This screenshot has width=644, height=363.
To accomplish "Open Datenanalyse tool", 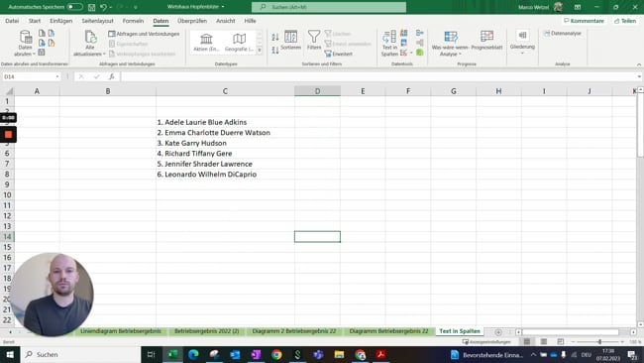I will [563, 34].
